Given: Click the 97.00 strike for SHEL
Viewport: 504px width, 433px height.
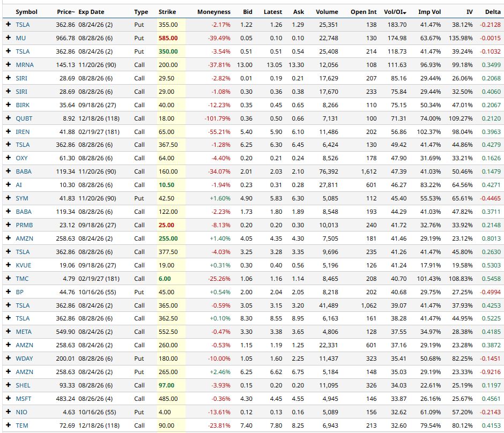Looking at the screenshot, I should click(x=167, y=385).
